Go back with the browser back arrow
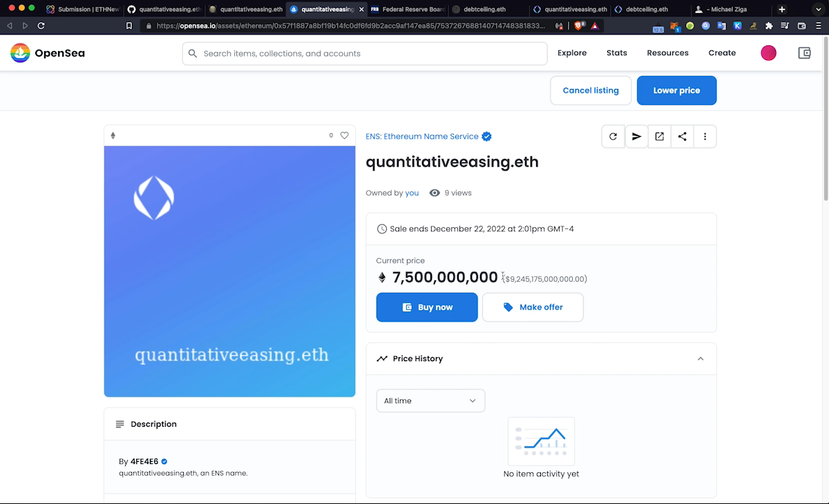Screen dimensions: 829x504 (10, 26)
